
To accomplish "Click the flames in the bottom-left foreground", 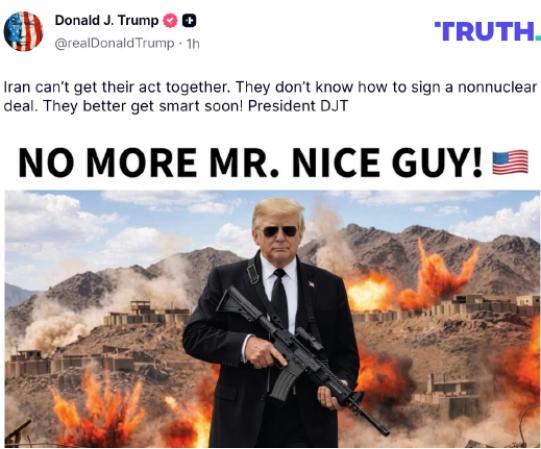I will 100,406.
